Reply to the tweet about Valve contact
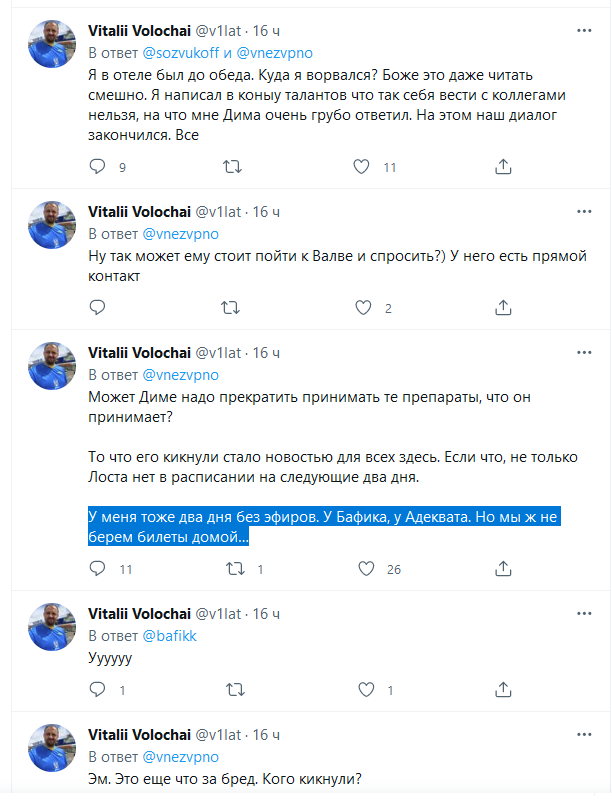The width and height of the screenshot is (612, 802). click(97, 308)
